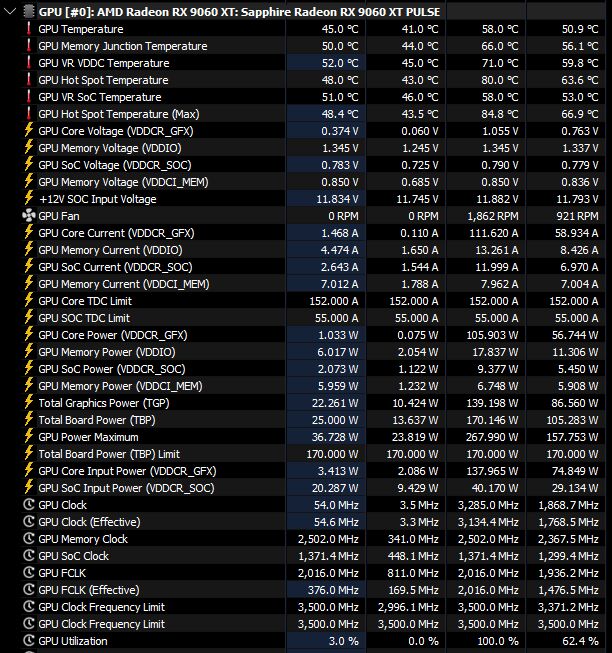The image size is (612, 653).
Task: Select the GPU FCLK (Effective) label
Action: click(x=89, y=590)
